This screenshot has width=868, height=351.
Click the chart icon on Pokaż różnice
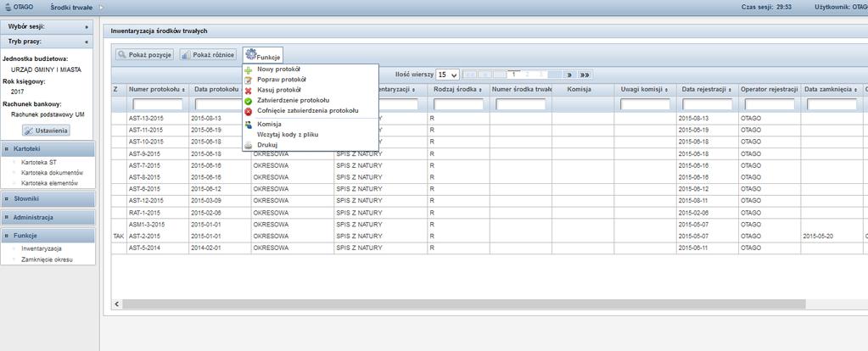(186, 55)
